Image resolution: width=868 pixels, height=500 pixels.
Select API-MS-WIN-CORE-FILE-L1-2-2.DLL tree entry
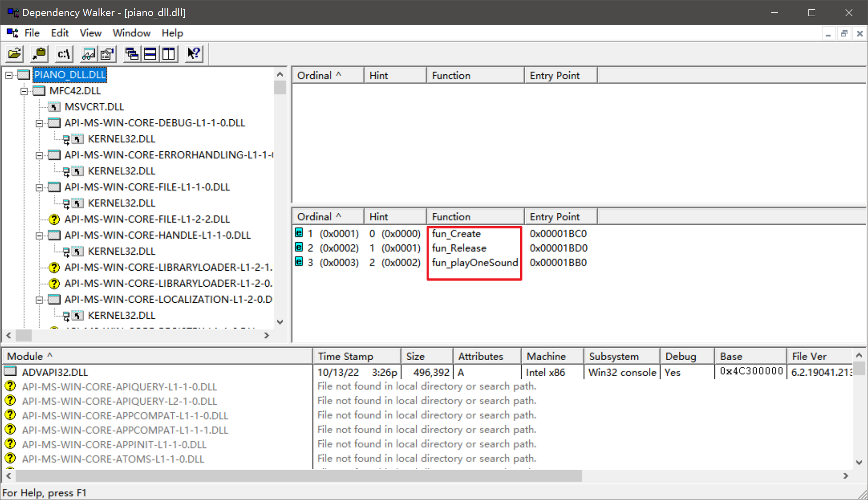pyautogui.click(x=147, y=219)
